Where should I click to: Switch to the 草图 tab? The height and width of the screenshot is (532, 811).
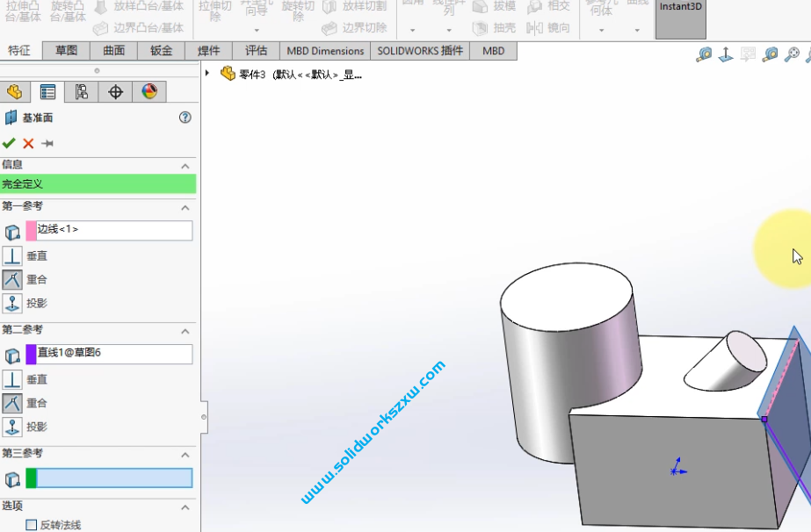click(x=66, y=51)
